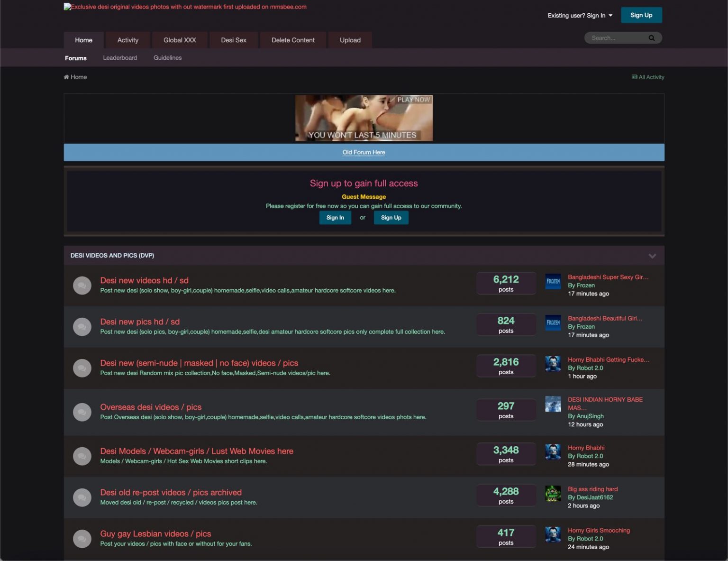Click the '417 posts' count
Image resolution: width=728 pixels, height=561 pixels.
[506, 537]
